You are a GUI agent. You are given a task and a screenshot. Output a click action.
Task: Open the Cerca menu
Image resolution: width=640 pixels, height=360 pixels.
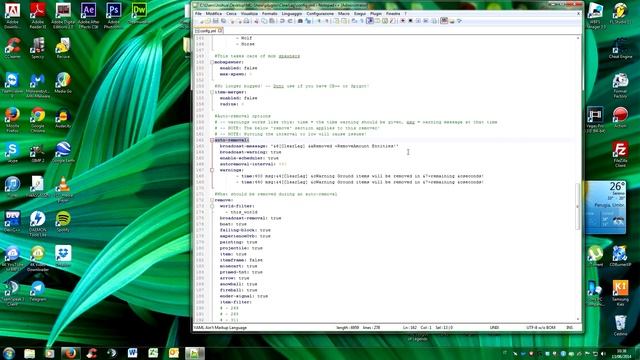231,13
